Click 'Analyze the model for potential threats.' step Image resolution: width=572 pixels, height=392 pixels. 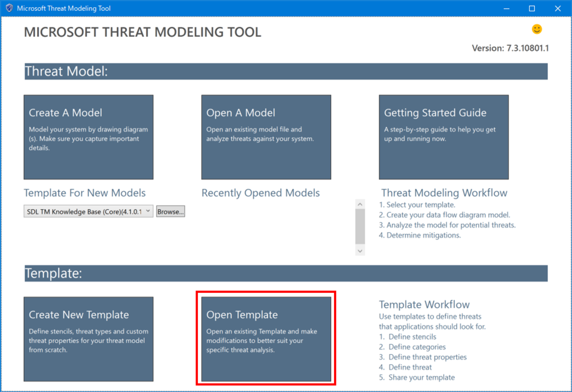pyautogui.click(x=448, y=225)
